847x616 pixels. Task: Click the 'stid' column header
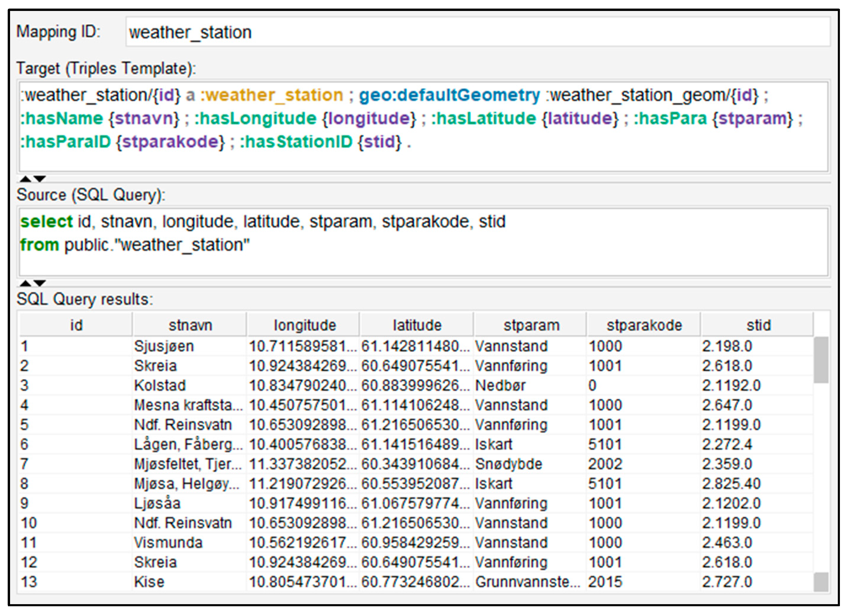tap(758, 325)
